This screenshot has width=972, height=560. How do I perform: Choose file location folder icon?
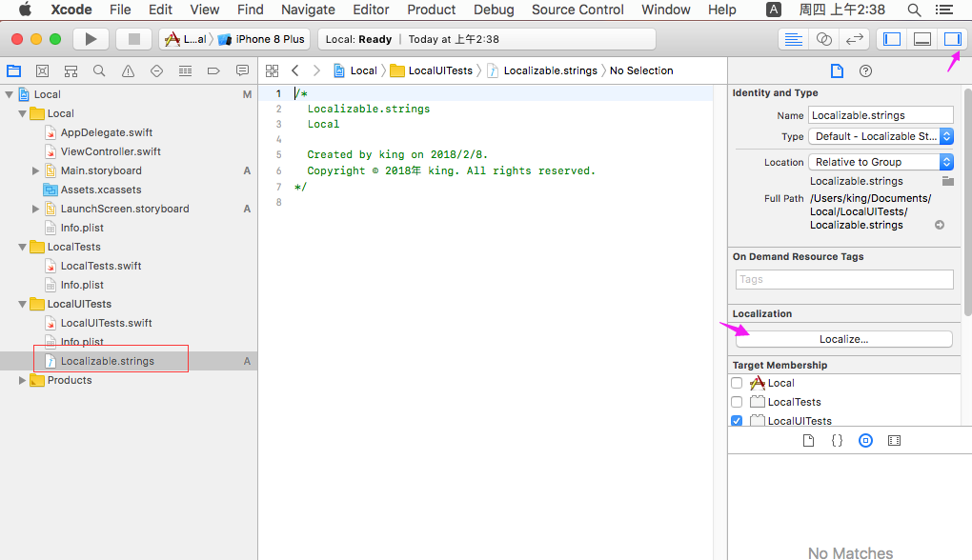[948, 181]
